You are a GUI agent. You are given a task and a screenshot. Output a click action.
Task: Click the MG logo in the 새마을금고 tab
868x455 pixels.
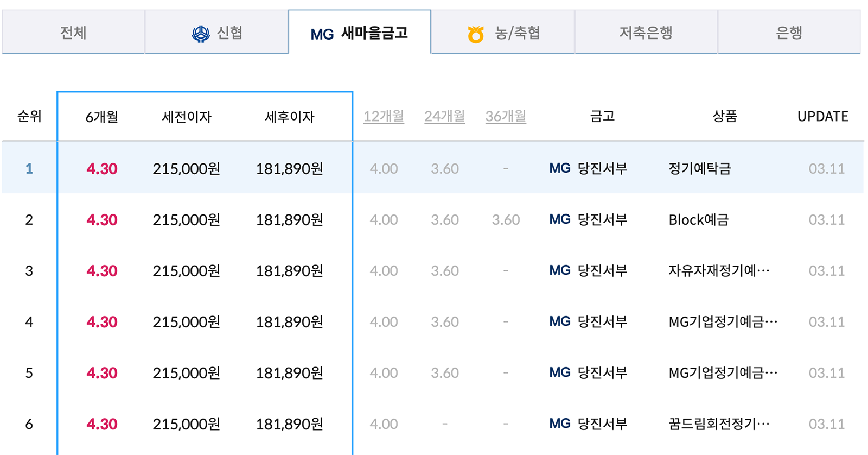pyautogui.click(x=322, y=34)
